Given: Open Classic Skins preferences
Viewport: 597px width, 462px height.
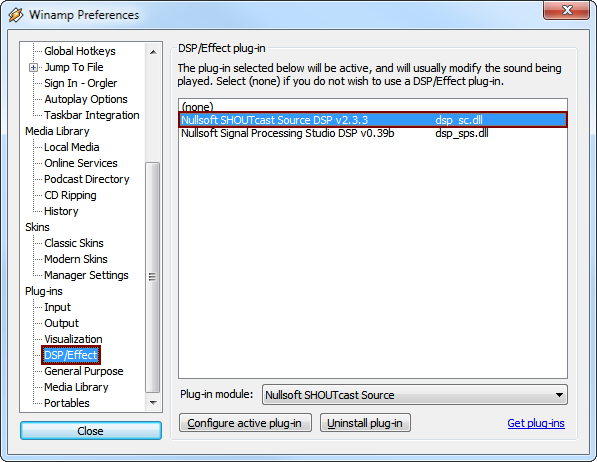Looking at the screenshot, I should 73,243.
